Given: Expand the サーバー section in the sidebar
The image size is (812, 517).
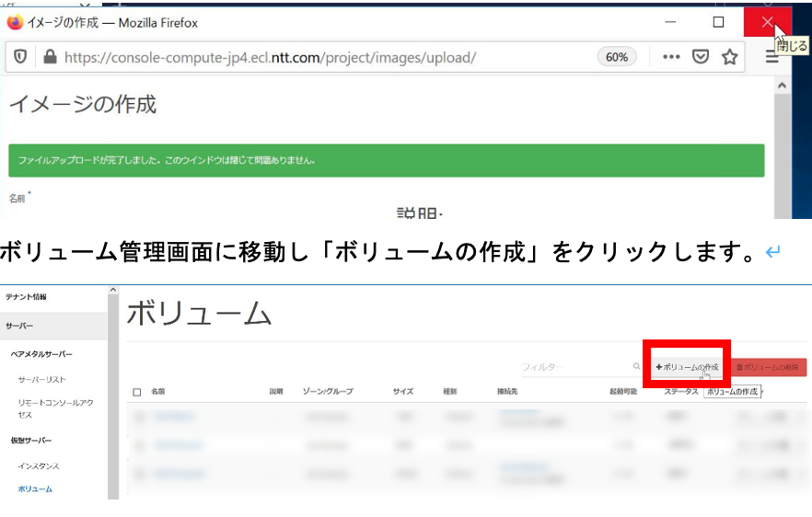Looking at the screenshot, I should point(20,326).
